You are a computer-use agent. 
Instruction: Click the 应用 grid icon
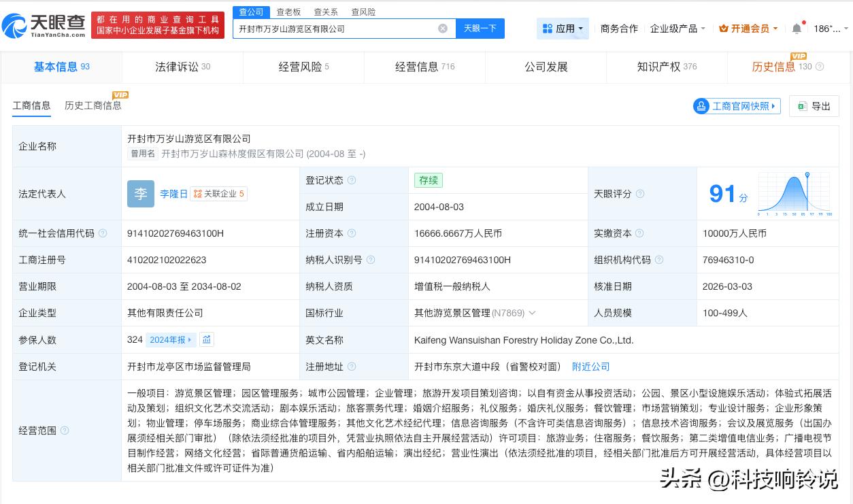548,29
